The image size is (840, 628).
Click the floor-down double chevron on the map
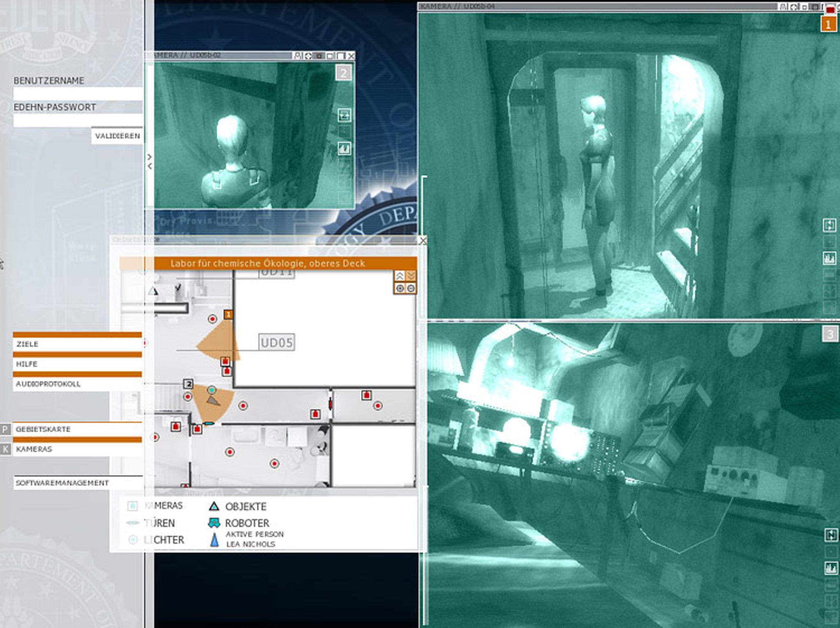point(411,276)
